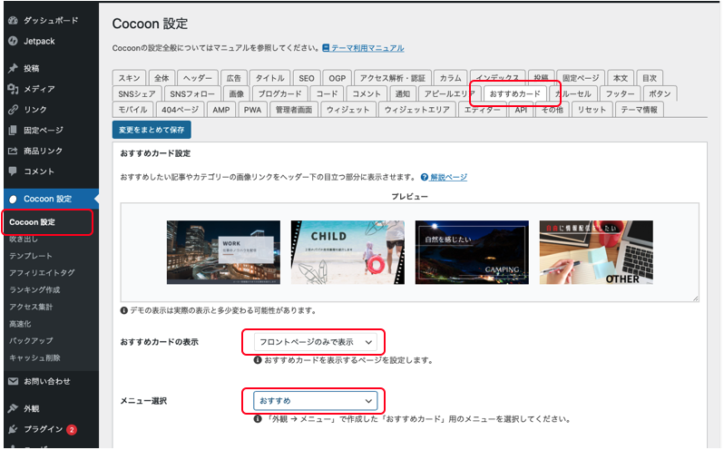Switch to the SNSフォロー tab
Screen dimensions: 724x450
tap(192, 94)
